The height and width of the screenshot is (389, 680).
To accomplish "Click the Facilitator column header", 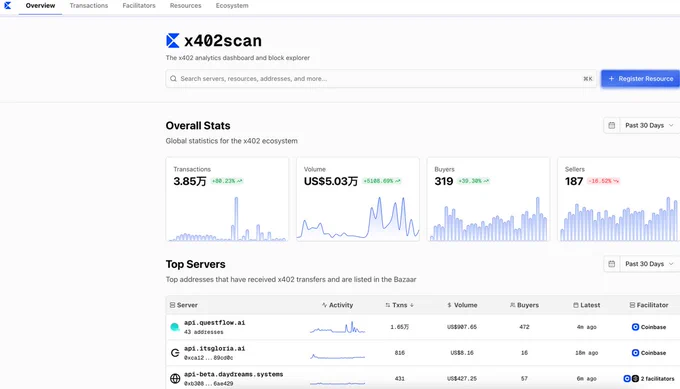I will pyautogui.click(x=649, y=305).
